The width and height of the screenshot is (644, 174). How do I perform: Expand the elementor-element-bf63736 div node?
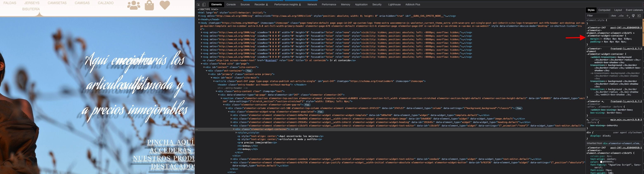tap(231, 162)
